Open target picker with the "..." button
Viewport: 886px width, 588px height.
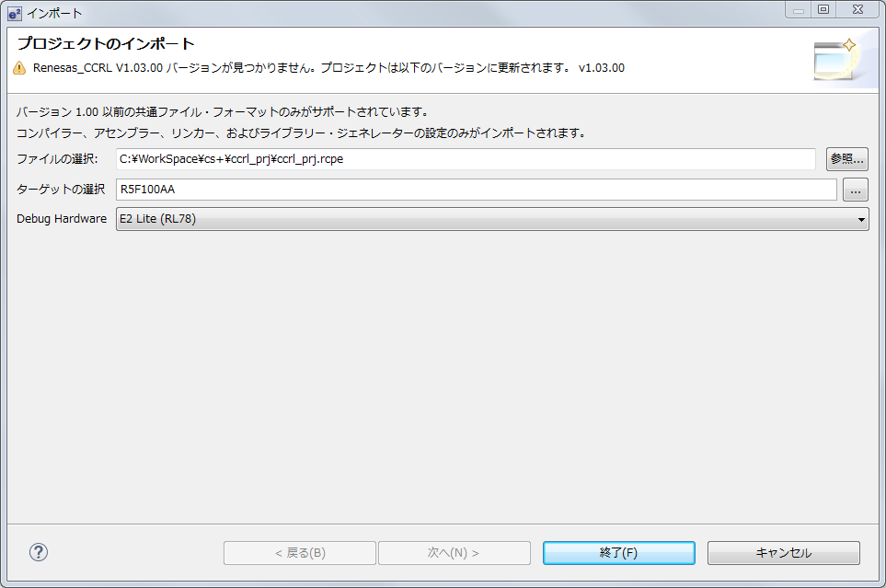coord(855,190)
